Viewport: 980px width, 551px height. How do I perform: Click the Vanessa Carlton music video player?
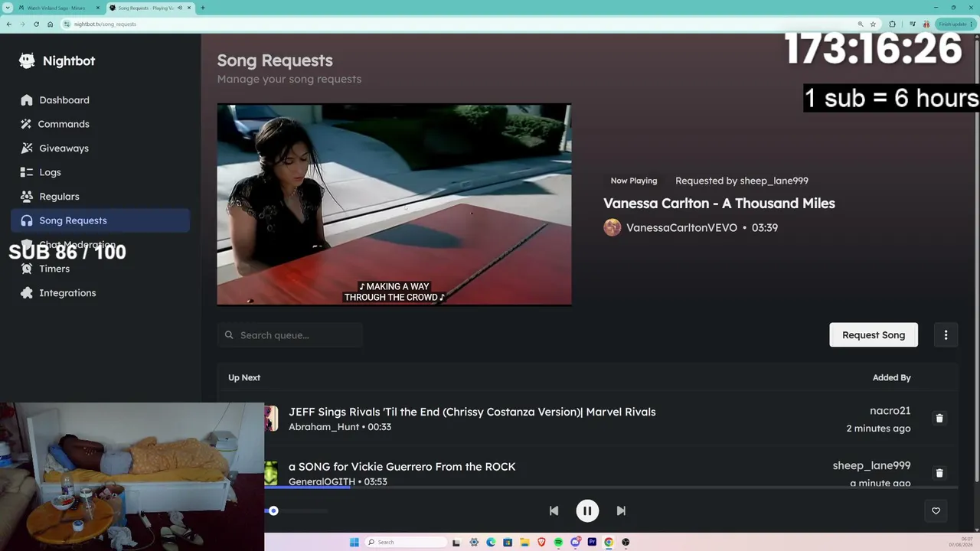[394, 204]
